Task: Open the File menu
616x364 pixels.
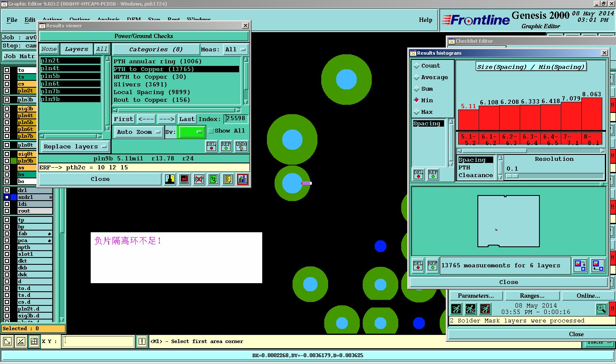Action: [12, 20]
